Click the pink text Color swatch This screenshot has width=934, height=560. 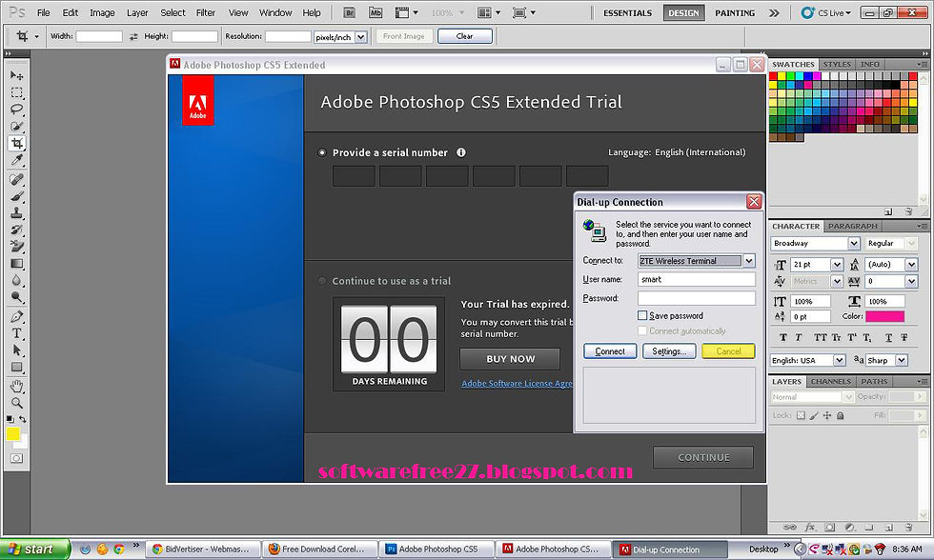[x=885, y=316]
